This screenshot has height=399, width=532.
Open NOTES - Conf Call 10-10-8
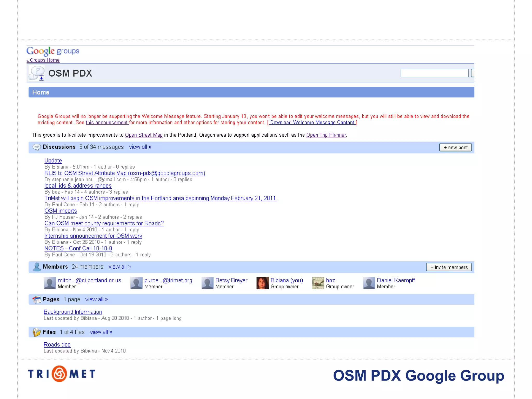tap(78, 248)
